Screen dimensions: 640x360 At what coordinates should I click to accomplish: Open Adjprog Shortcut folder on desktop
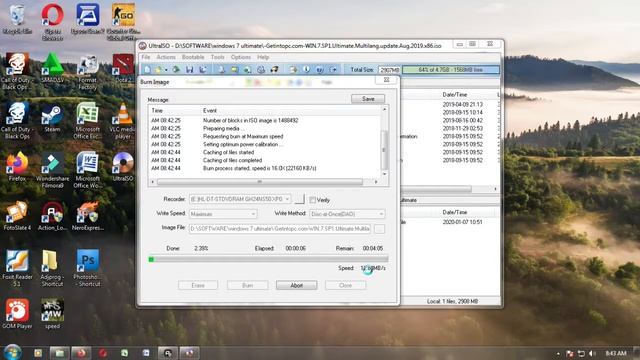click(x=52, y=268)
